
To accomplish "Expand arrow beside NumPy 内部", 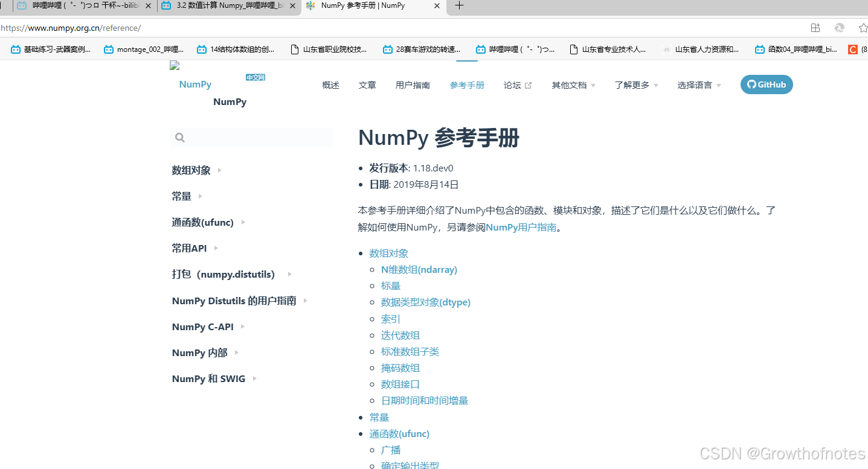I will pyautogui.click(x=237, y=353).
